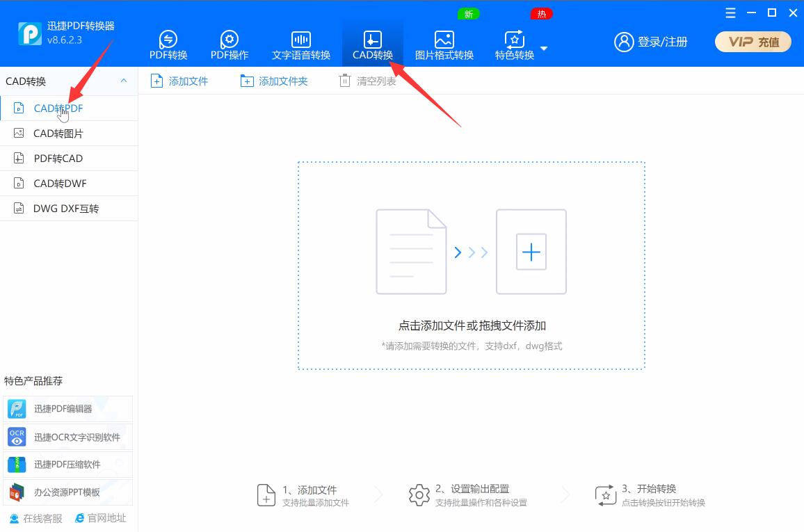Select the CAD转换 tab

click(x=372, y=45)
